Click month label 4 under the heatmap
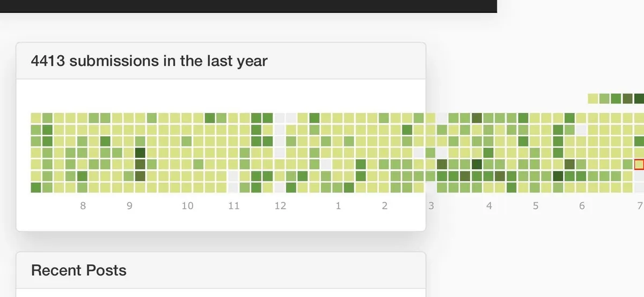The image size is (644, 297). coord(489,206)
